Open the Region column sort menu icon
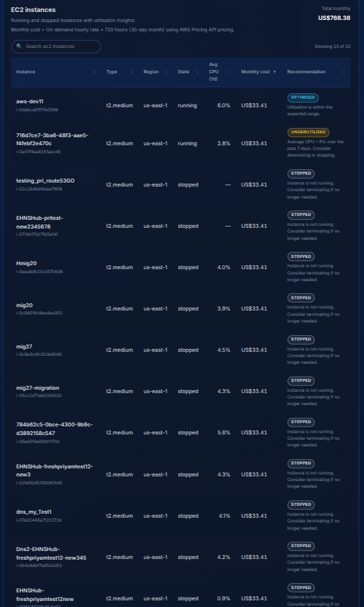This screenshot has height=607, width=364. pyautogui.click(x=166, y=72)
